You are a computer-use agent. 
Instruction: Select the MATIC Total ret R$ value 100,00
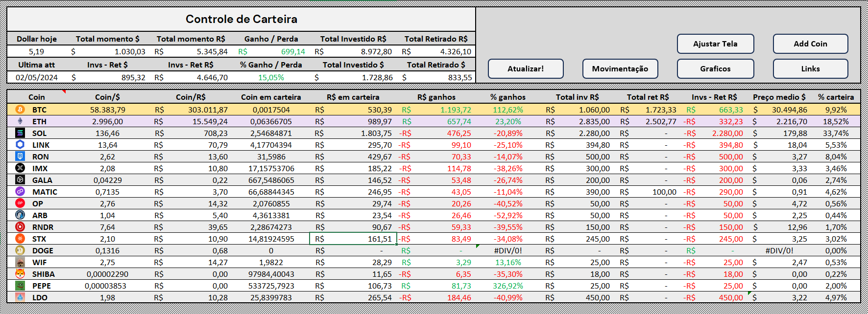[664, 192]
